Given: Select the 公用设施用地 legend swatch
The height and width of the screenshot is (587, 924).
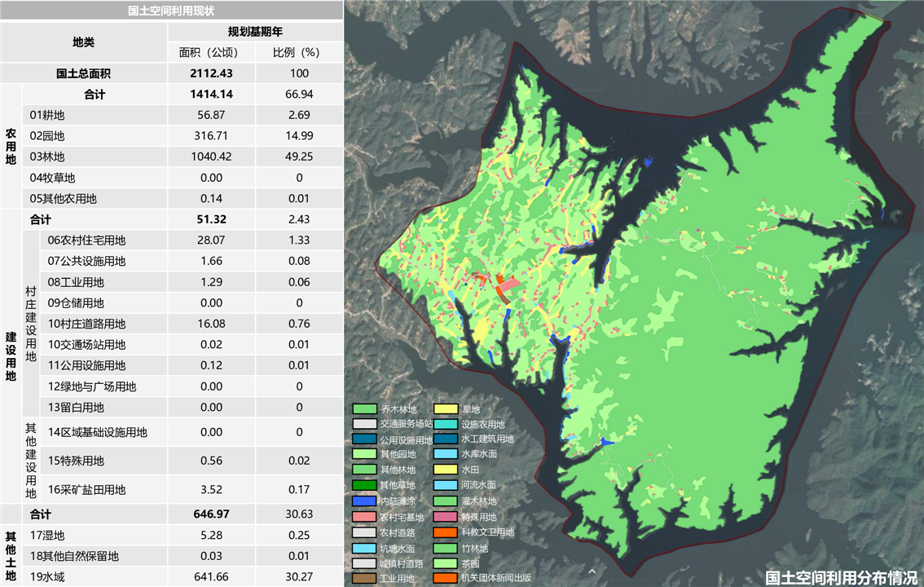Looking at the screenshot, I should [364, 439].
